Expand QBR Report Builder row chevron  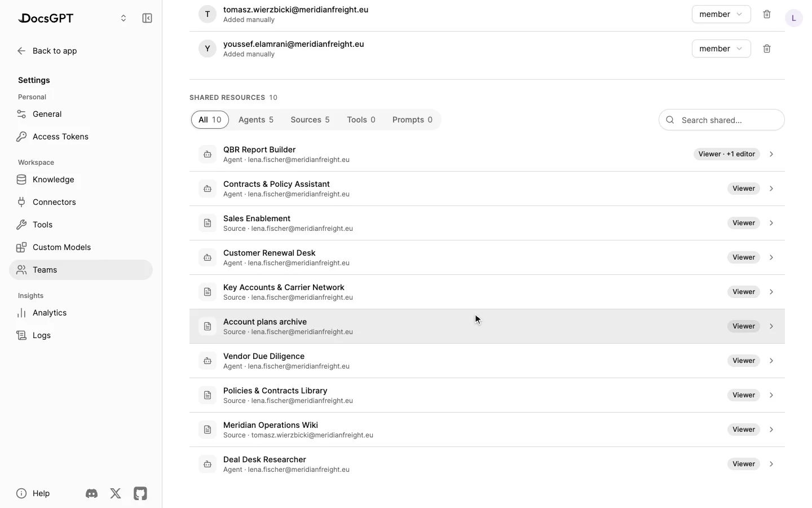771,154
